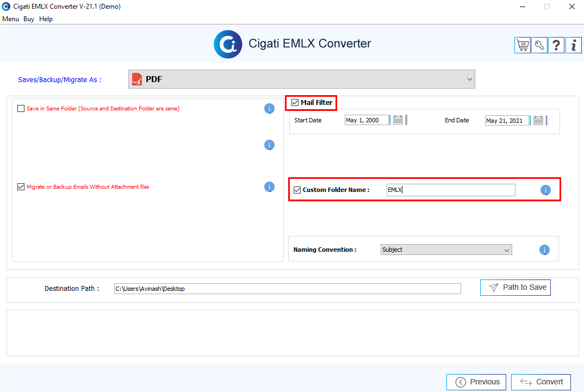Screen dimensions: 584x392
Task: Click info icon next to Naming Convention
Action: [x=544, y=250]
